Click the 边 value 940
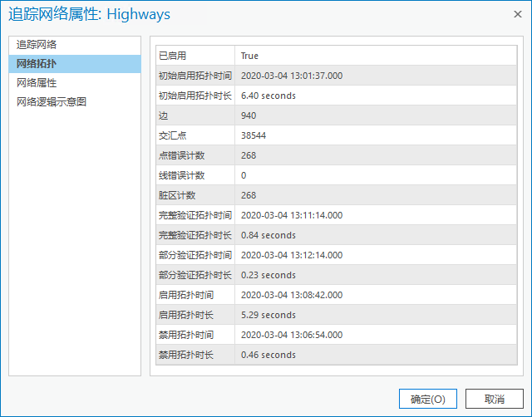 tap(249, 115)
